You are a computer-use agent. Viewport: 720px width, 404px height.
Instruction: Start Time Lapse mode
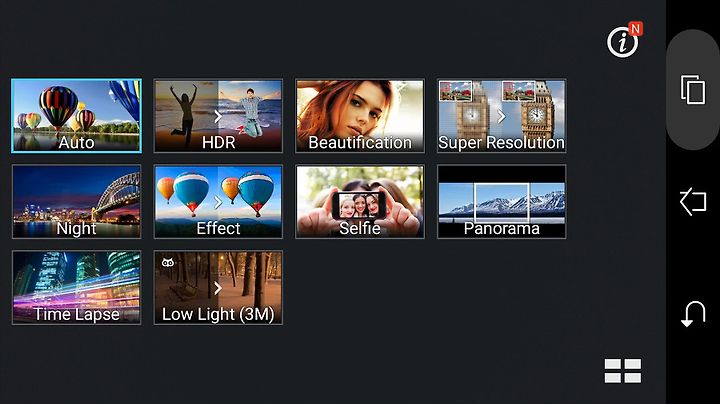[x=77, y=287]
